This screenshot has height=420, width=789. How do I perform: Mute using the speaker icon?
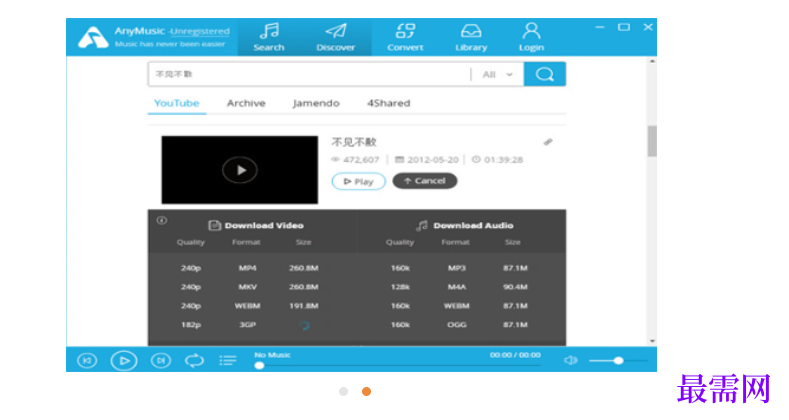[571, 361]
